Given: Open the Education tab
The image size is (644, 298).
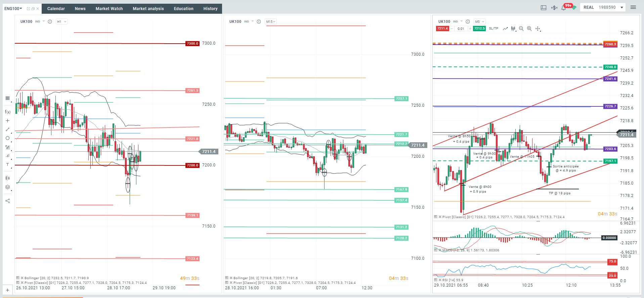Looking at the screenshot, I should tap(183, 9).
